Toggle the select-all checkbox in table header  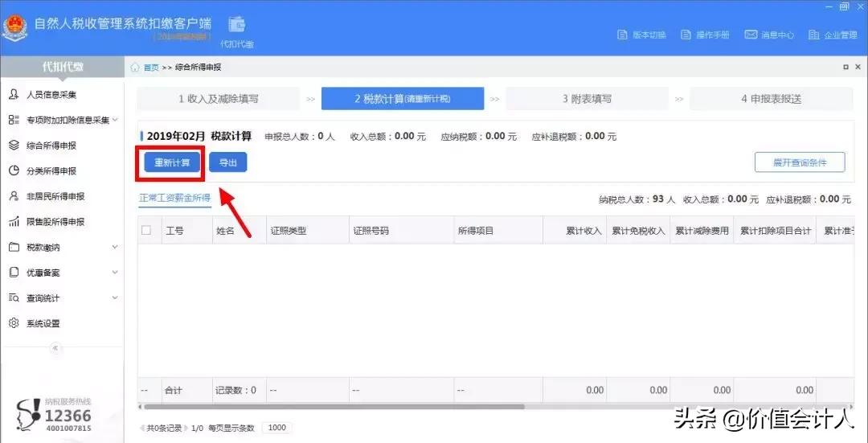tap(146, 231)
